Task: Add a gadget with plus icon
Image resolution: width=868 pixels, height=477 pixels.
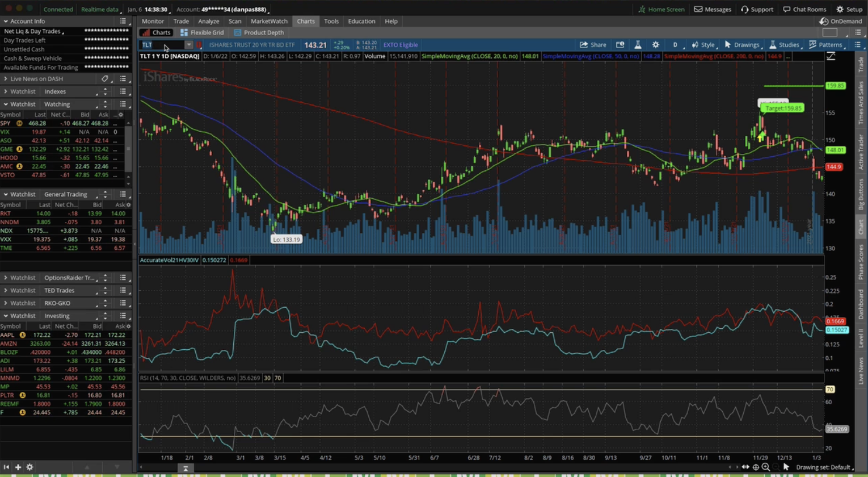Action: pyautogui.click(x=18, y=467)
